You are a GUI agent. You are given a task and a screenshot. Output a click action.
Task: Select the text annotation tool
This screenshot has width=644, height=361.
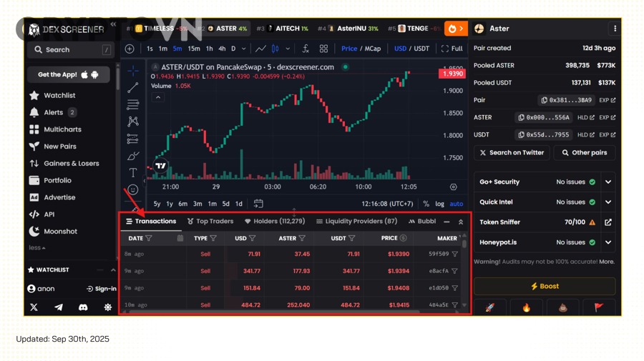(132, 173)
